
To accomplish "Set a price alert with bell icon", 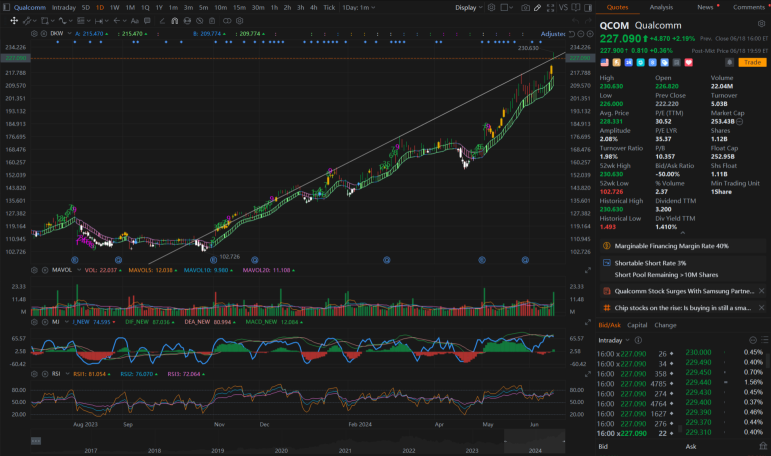I will pyautogui.click(x=730, y=62).
